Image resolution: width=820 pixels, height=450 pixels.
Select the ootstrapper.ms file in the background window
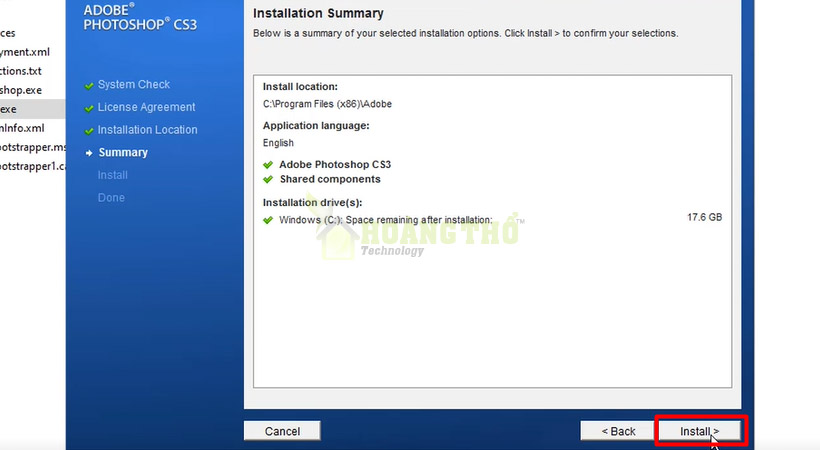point(32,147)
